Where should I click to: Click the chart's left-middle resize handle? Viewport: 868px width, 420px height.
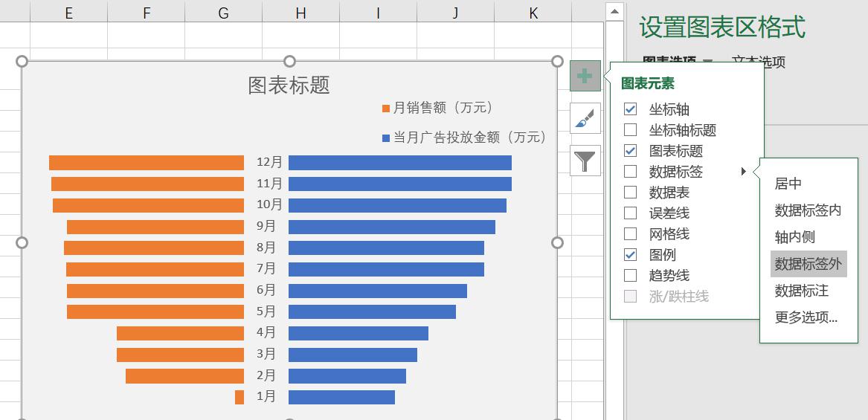22,242
